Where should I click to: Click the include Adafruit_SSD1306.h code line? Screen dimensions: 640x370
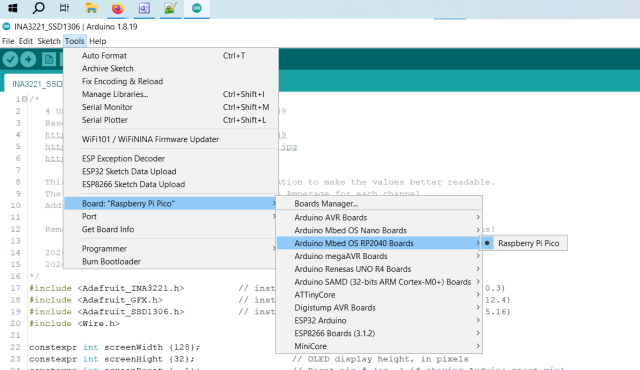point(107,312)
